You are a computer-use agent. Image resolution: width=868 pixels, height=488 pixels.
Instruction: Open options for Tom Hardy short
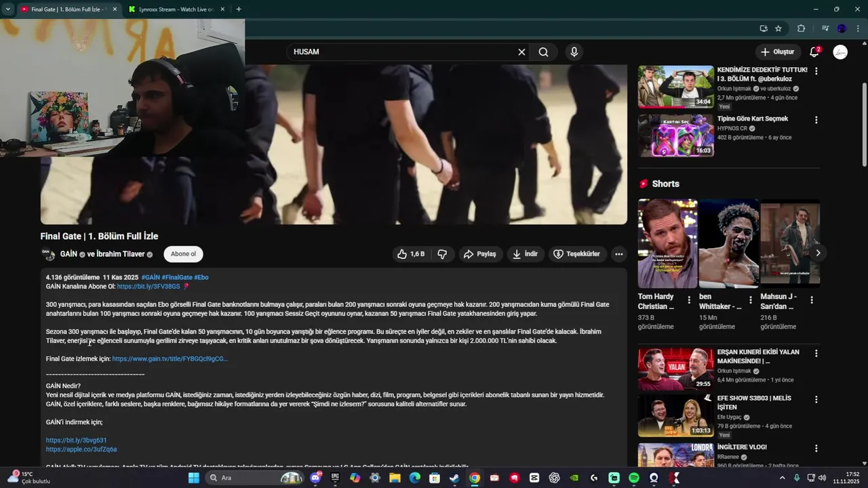pyautogui.click(x=689, y=300)
